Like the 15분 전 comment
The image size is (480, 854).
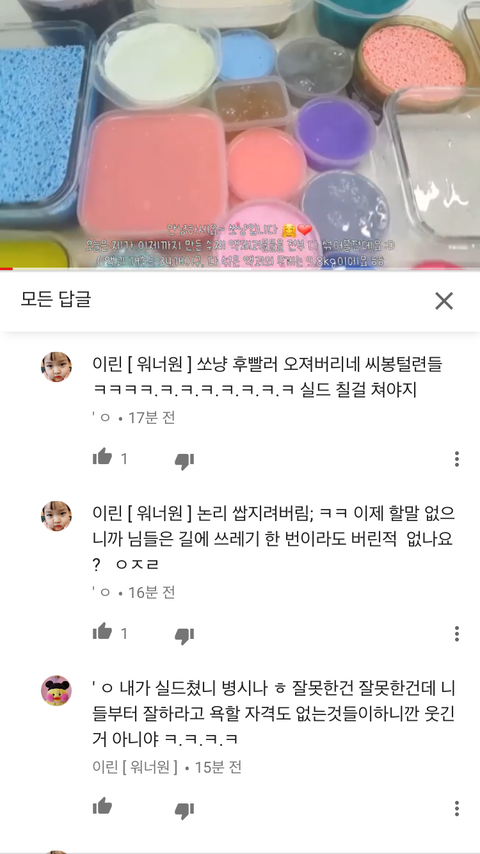click(x=102, y=807)
